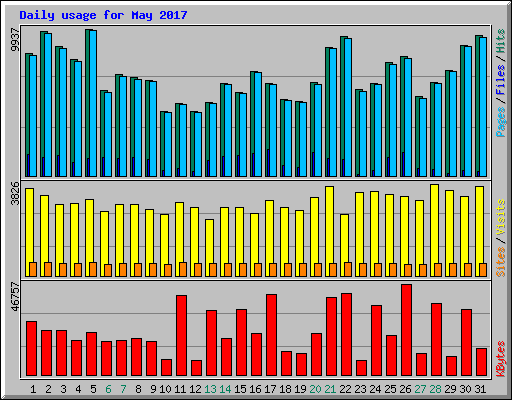
Task: Select the yellow Visits bar for day 1
Action: [29, 232]
